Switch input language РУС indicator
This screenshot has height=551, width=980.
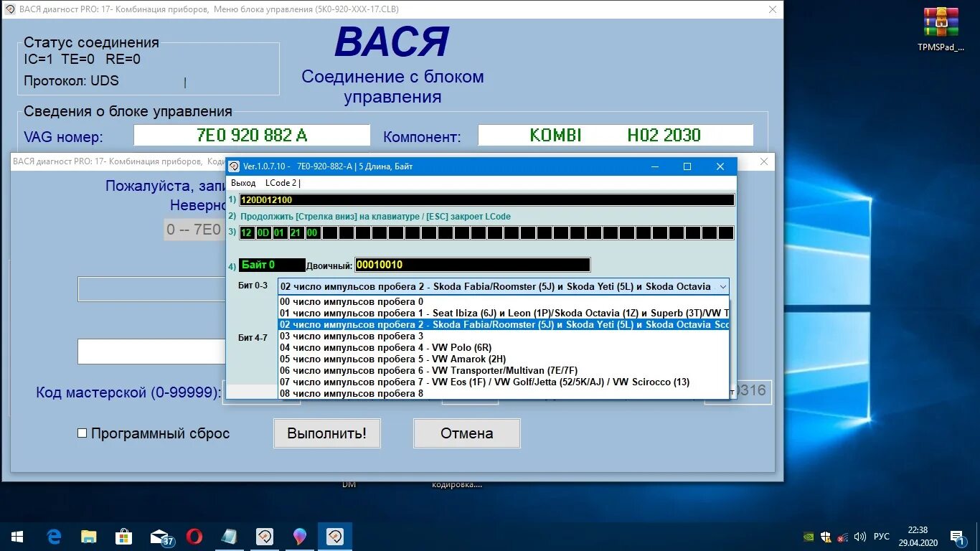point(882,537)
